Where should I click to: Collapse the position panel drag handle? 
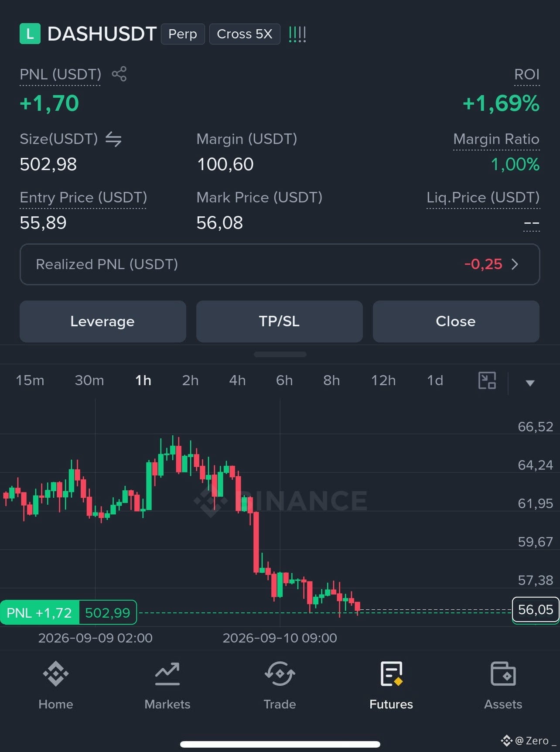click(280, 355)
